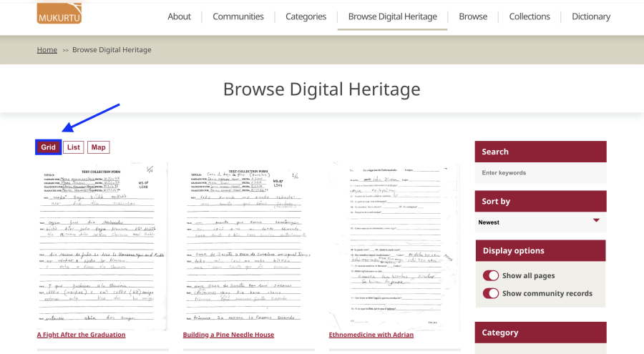The image size is (644, 354).
Task: Switch to List view
Action: click(74, 147)
